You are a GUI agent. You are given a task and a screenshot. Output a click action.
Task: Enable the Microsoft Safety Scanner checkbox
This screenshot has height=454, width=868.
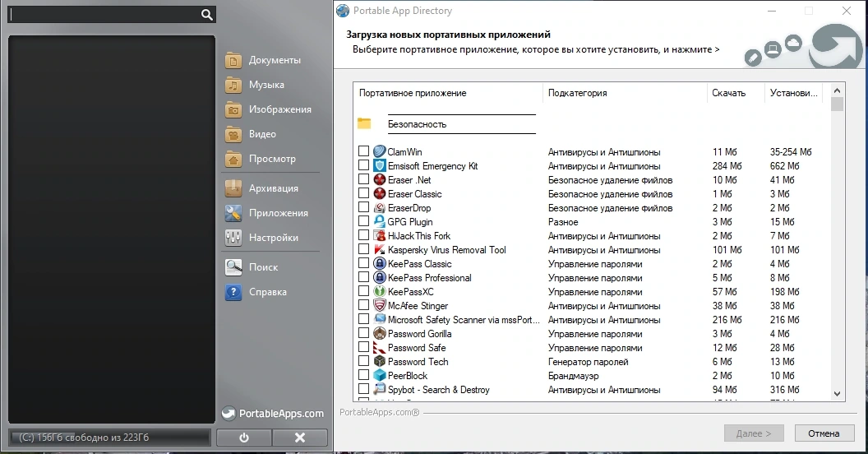click(363, 319)
